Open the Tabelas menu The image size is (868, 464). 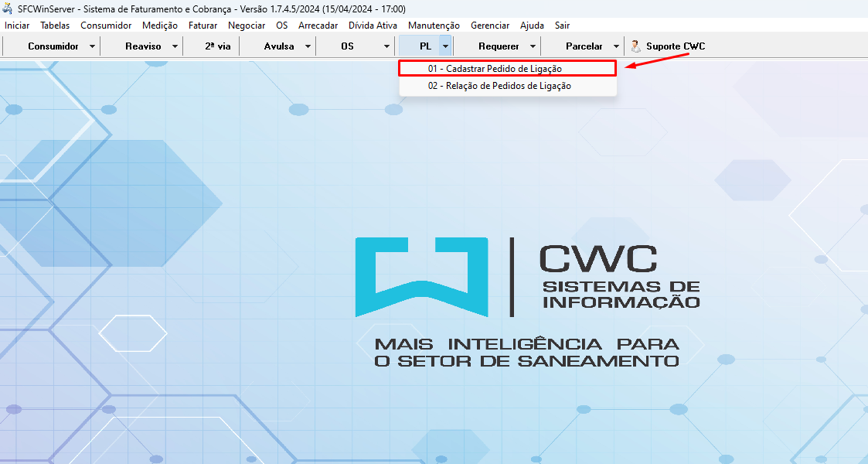[x=55, y=26]
